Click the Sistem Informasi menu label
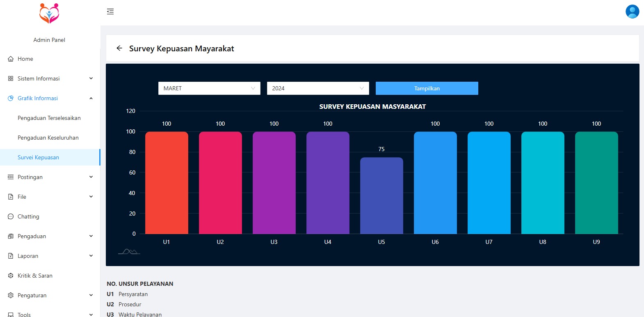The width and height of the screenshot is (644, 317). pos(39,78)
